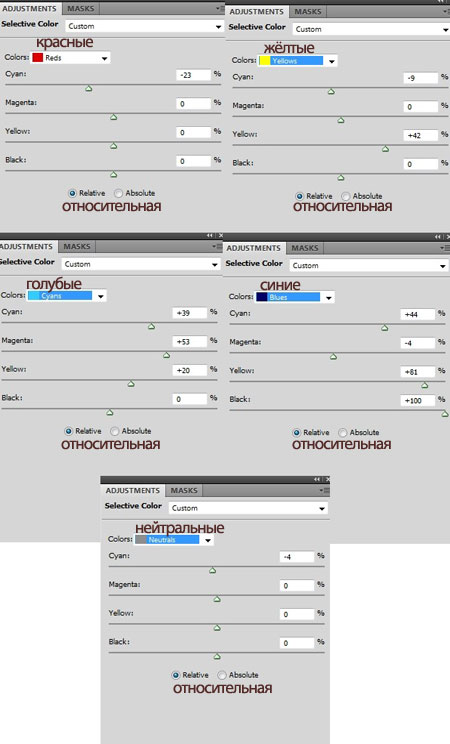The image size is (450, 744).
Task: Click Black value field showing +100
Action: pyautogui.click(x=418, y=400)
